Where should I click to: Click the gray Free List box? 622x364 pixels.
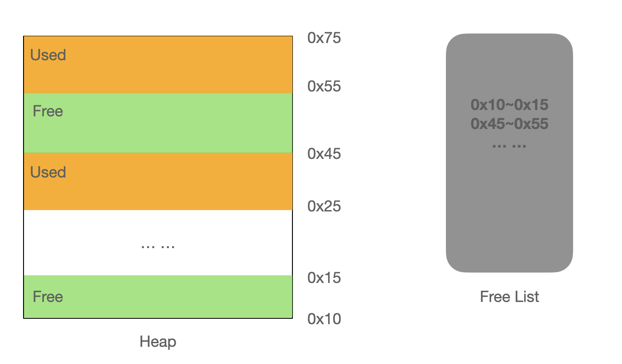tap(509, 153)
